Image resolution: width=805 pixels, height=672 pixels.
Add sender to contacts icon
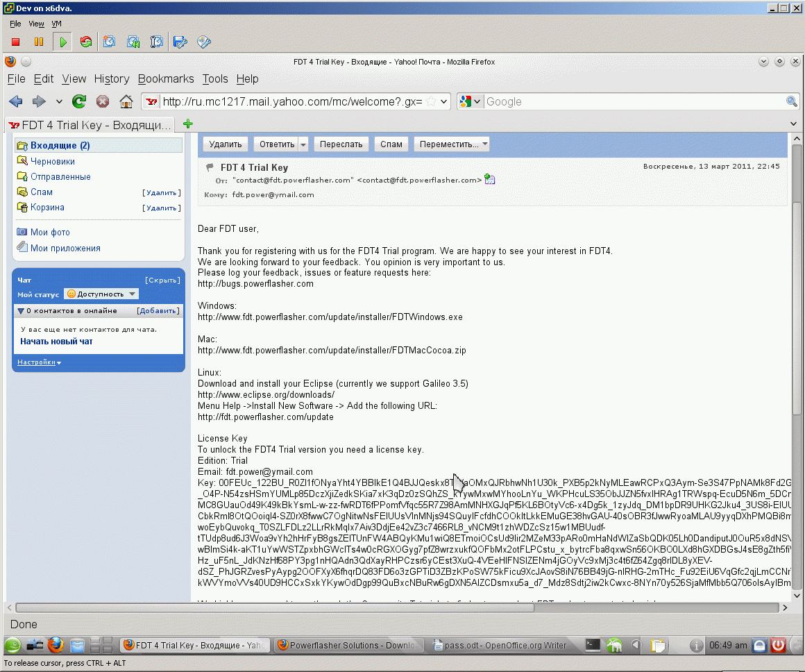(490, 179)
